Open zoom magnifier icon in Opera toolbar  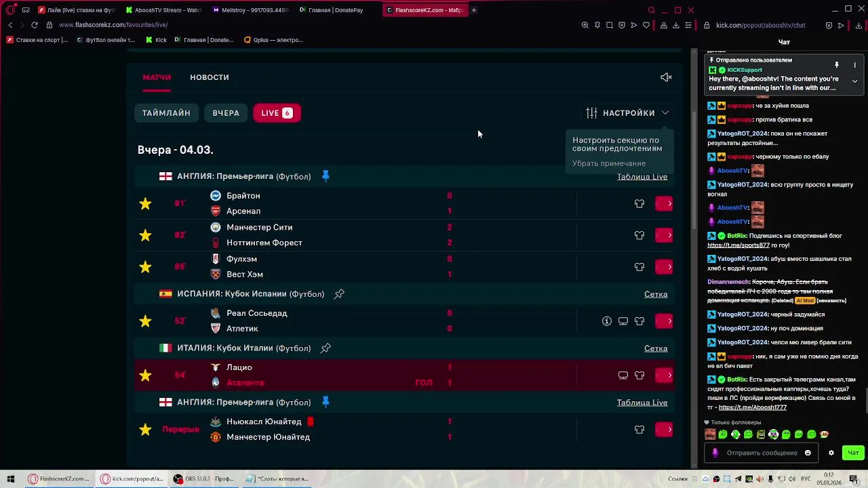click(585, 25)
